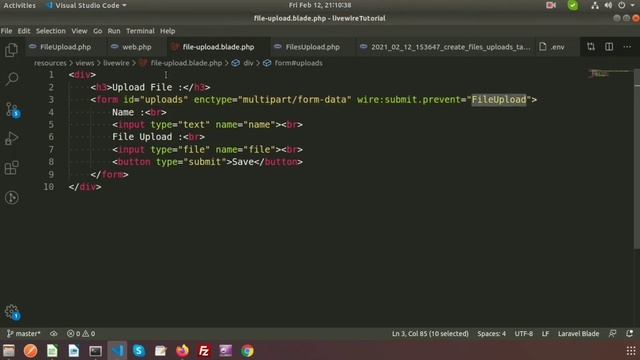Open the Explorer view in activity bar
Viewport: 640px width, 360px height.
click(11, 50)
